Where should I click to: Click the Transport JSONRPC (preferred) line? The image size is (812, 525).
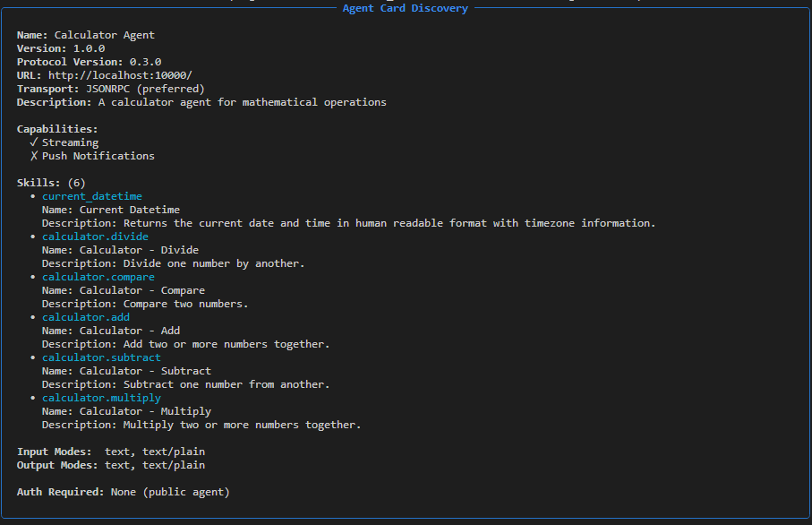(110, 89)
